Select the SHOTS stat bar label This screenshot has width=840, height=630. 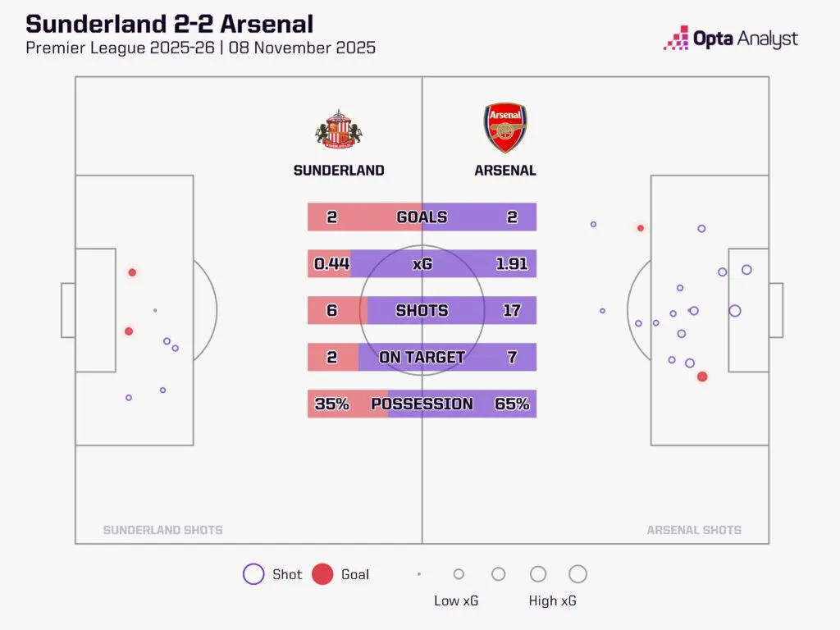click(x=422, y=311)
